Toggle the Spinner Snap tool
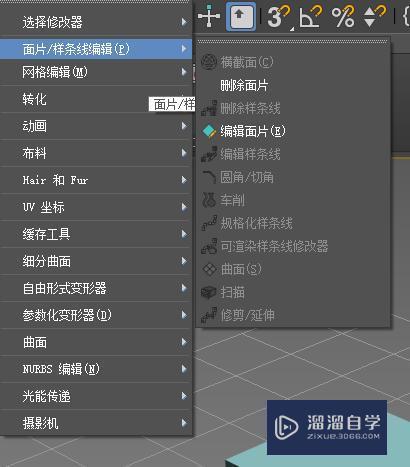Image resolution: width=410 pixels, height=467 pixels. [x=374, y=16]
